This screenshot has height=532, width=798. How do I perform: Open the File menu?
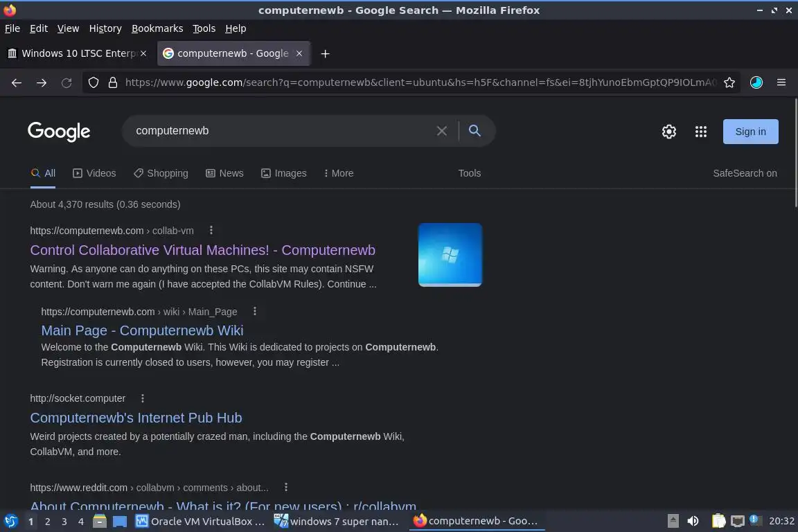click(12, 28)
